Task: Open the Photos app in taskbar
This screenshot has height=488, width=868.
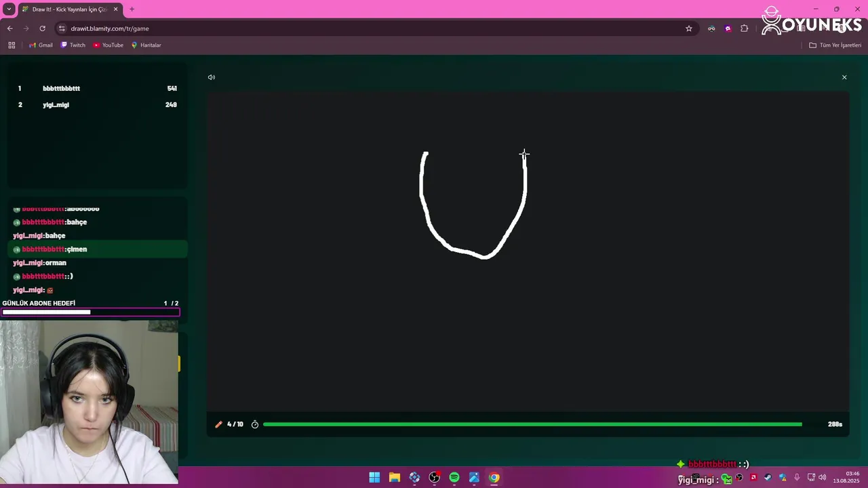Action: pyautogui.click(x=474, y=477)
